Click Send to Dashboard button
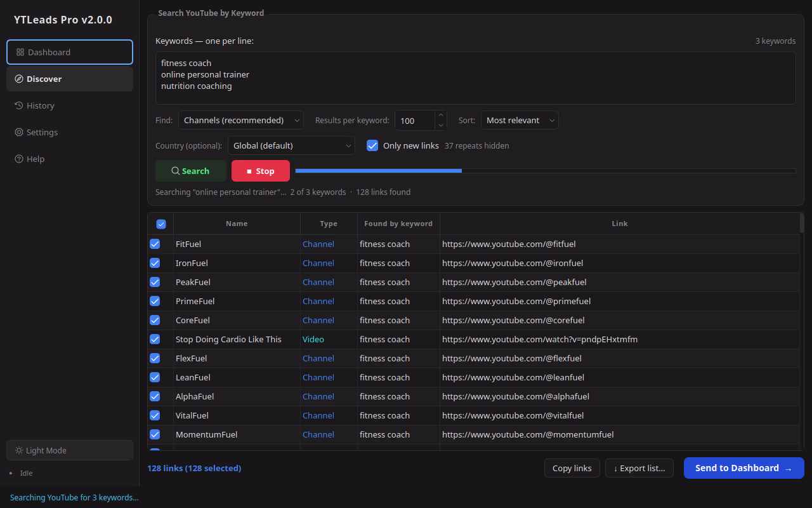 744,468
